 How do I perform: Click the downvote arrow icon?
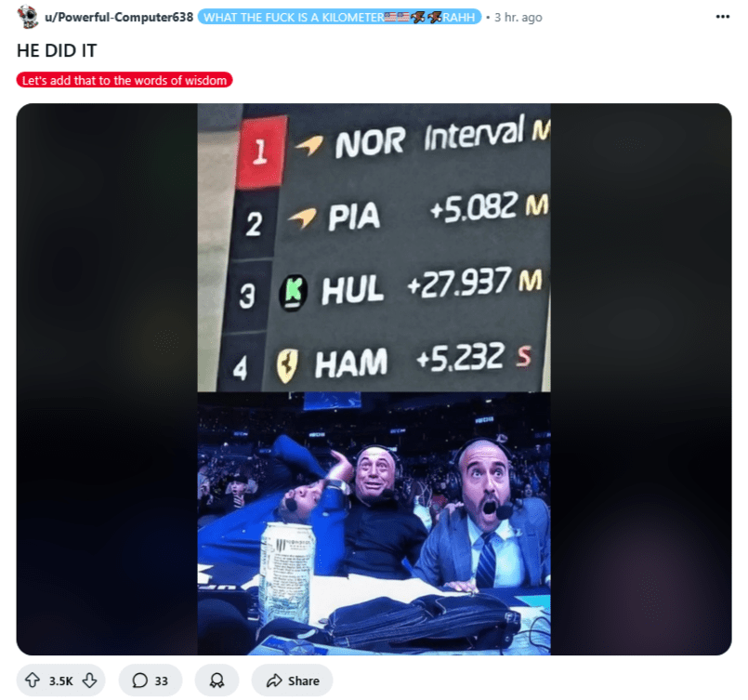pos(90,680)
